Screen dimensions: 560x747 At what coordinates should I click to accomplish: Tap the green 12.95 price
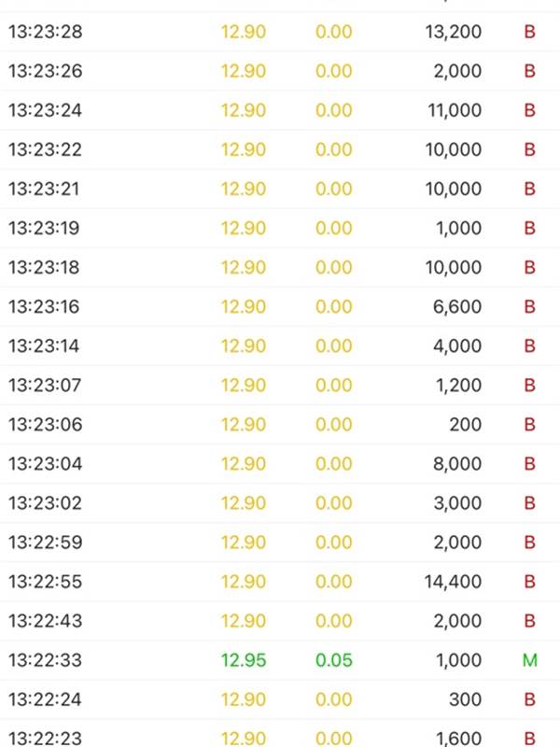pos(244,660)
